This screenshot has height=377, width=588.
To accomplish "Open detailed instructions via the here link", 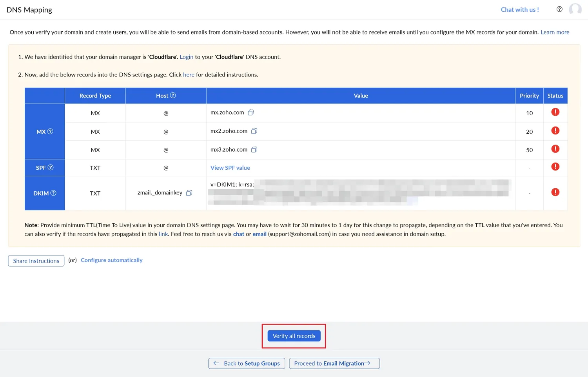I will [x=189, y=74].
